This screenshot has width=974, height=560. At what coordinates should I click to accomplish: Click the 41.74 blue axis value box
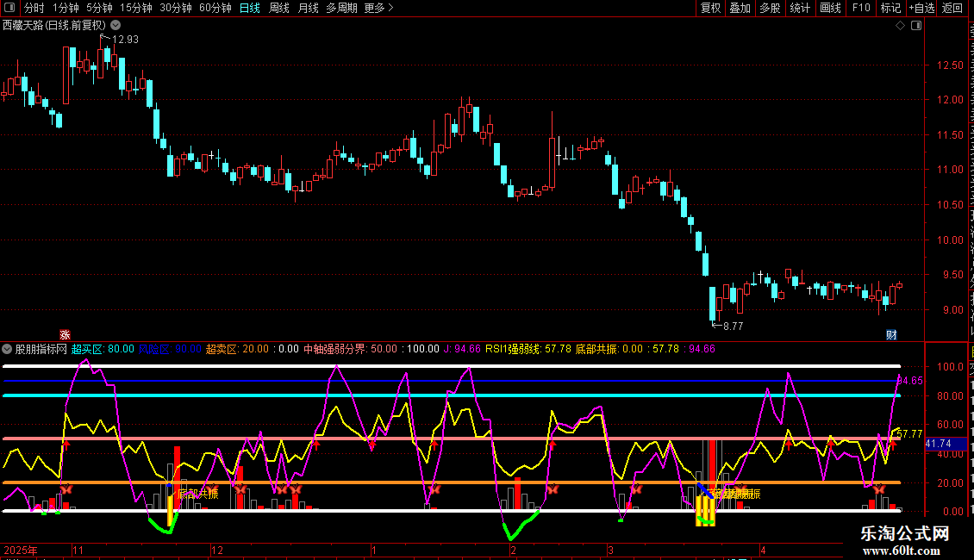pos(946,444)
